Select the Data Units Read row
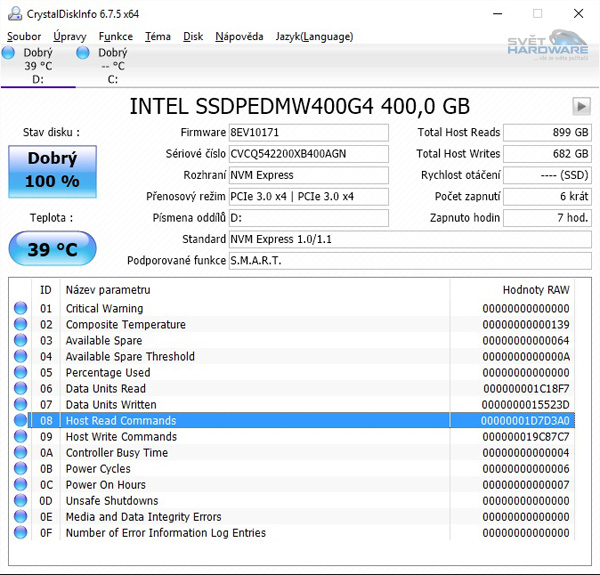The image size is (600, 575). [292, 389]
